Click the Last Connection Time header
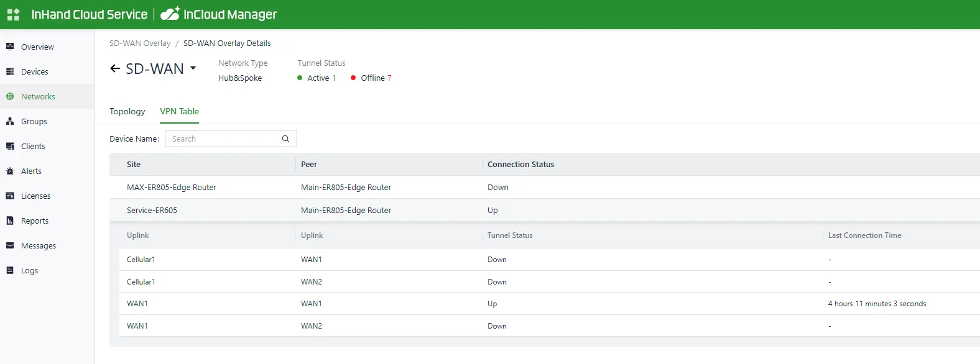 pos(865,235)
